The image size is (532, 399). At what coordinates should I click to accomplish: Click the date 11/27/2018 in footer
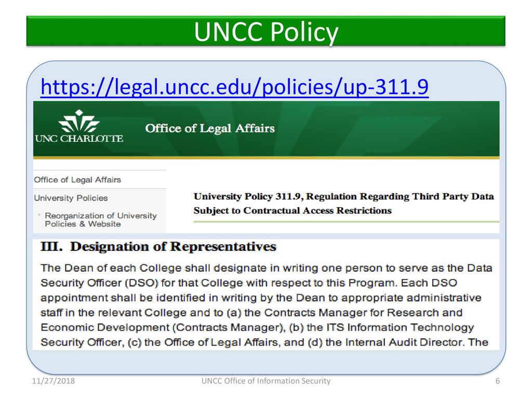(x=54, y=381)
